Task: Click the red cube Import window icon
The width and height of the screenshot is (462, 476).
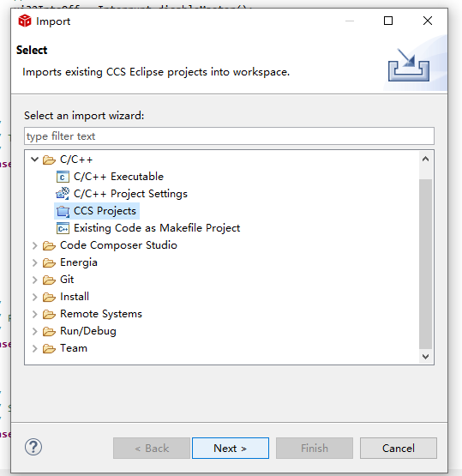Action: (25, 21)
